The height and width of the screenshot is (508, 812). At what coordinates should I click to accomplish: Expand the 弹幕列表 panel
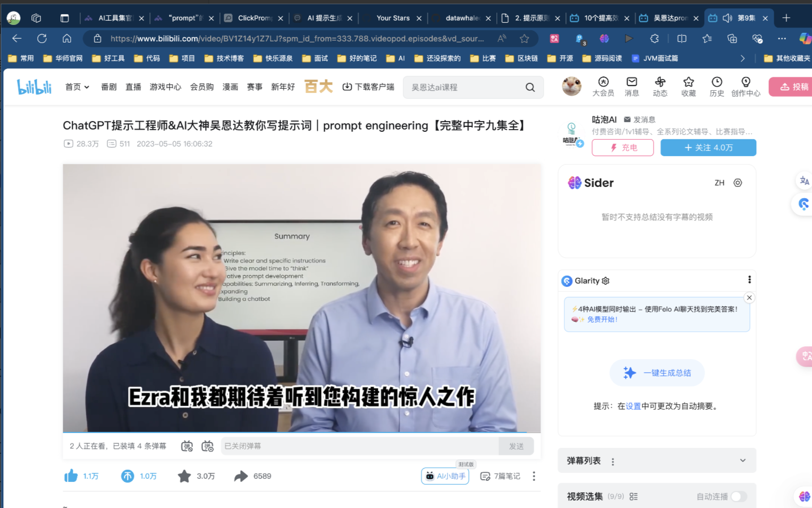742,461
